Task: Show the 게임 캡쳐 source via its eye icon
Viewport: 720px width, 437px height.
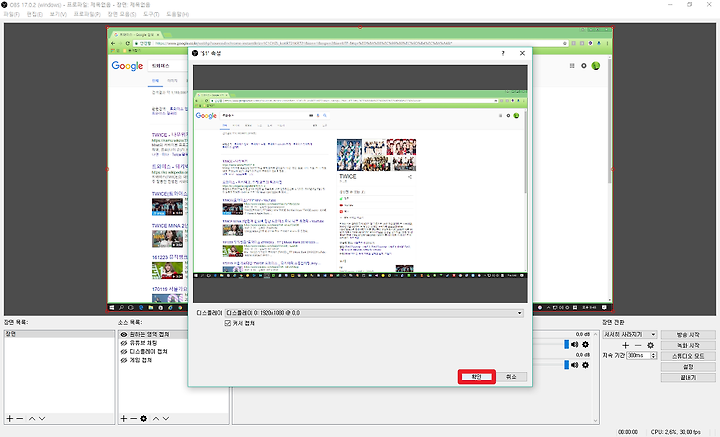Action: click(124, 360)
